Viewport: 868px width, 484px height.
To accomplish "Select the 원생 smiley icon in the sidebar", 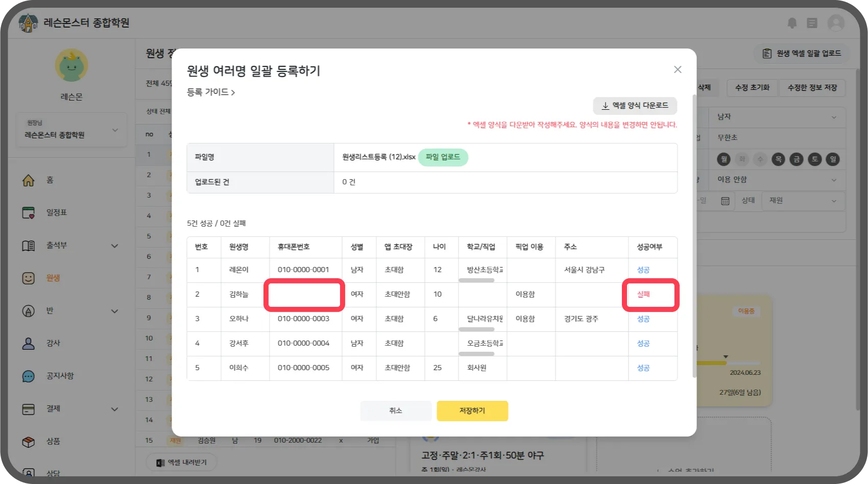I will click(x=29, y=278).
